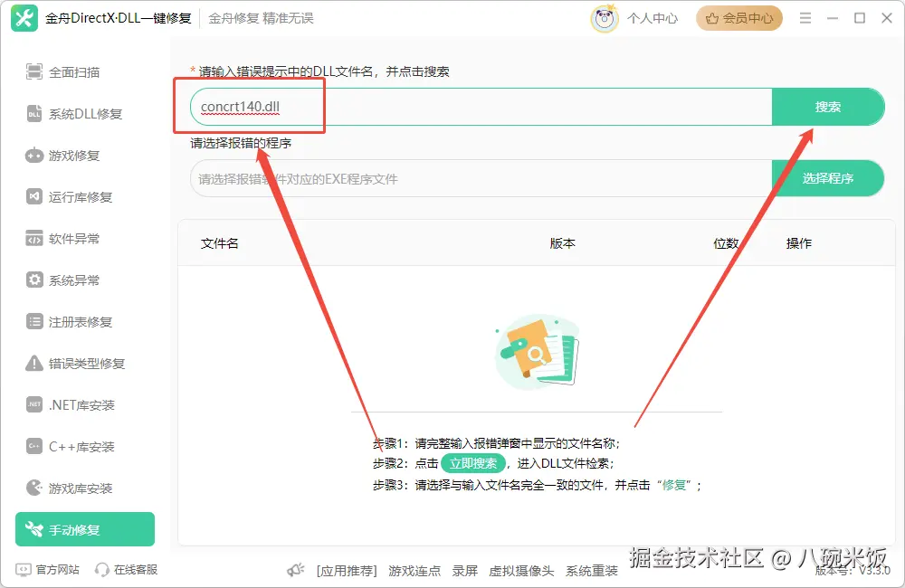Click the 选择程序 choose program button
Viewport: 905px width, 588px height.
828,178
